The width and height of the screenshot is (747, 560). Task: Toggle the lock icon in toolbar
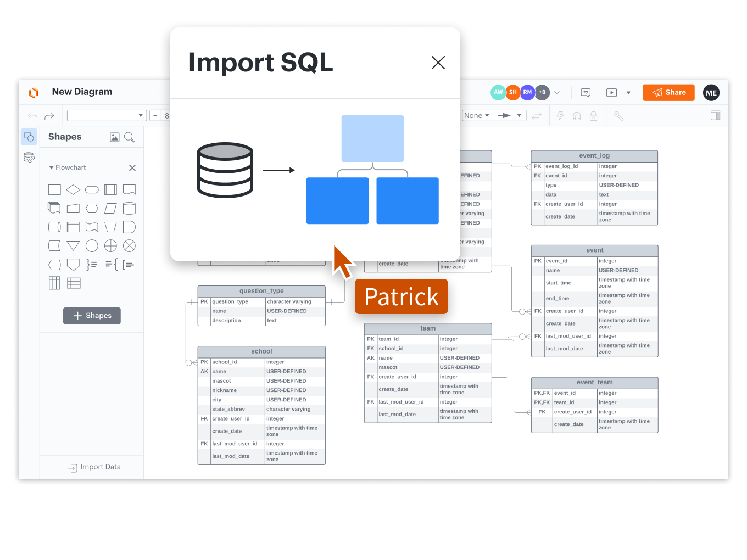click(x=593, y=116)
